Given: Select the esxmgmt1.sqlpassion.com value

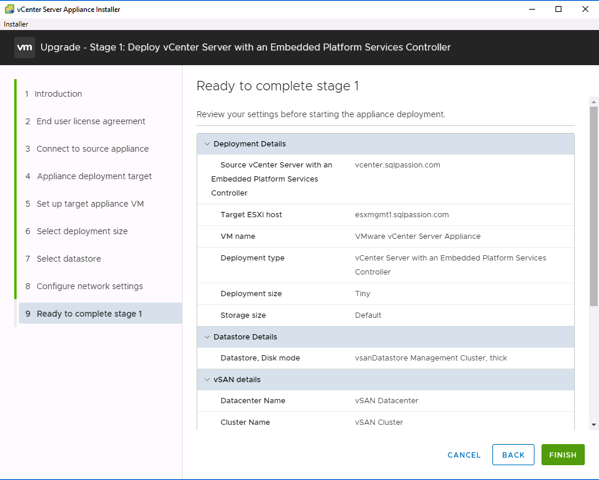Looking at the screenshot, I should (x=402, y=215).
